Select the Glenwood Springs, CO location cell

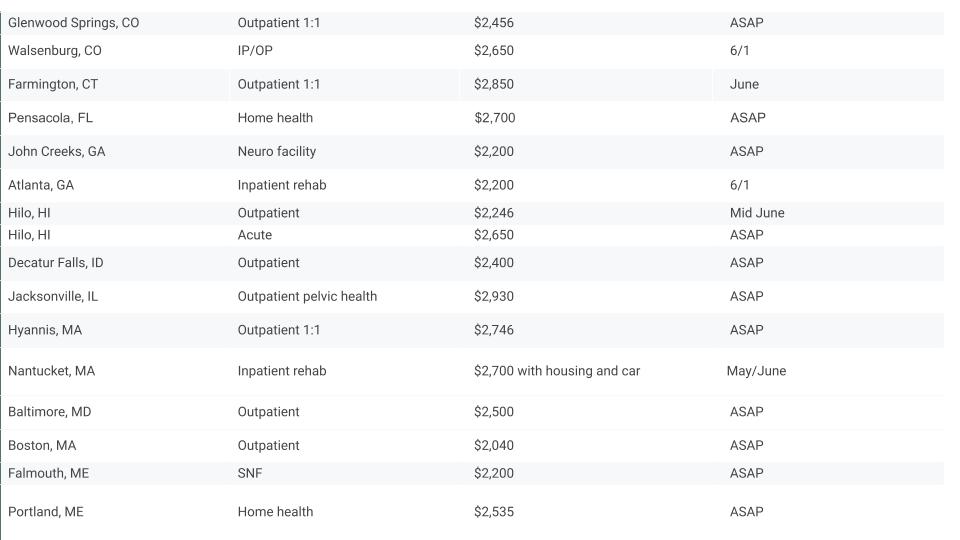(x=73, y=23)
